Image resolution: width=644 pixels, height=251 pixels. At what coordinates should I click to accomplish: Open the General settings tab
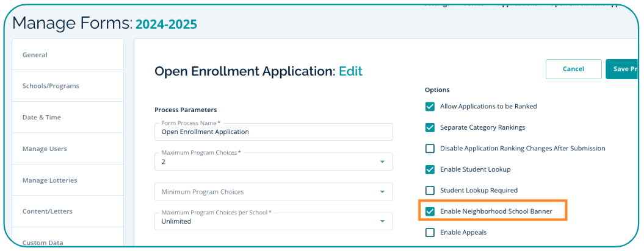[x=68, y=55]
